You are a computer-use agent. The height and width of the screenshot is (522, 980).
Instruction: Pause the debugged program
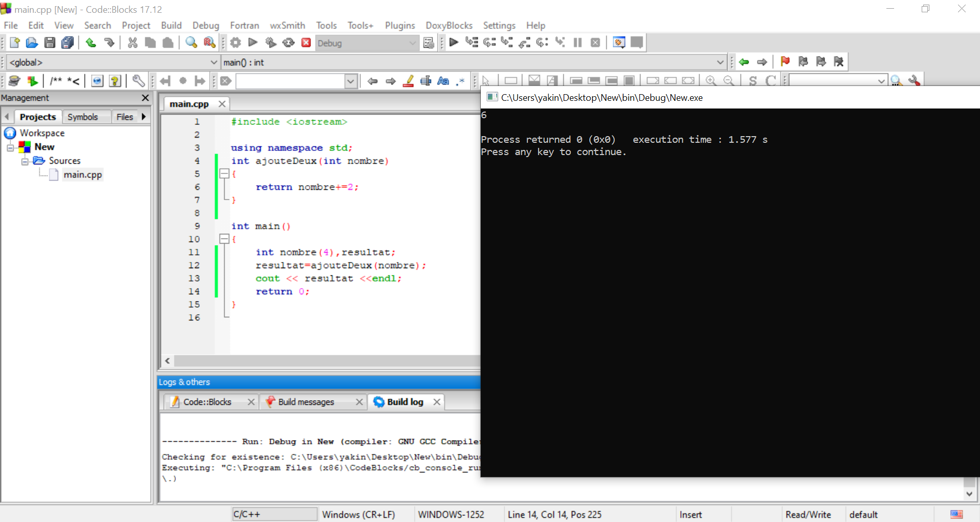click(x=577, y=42)
